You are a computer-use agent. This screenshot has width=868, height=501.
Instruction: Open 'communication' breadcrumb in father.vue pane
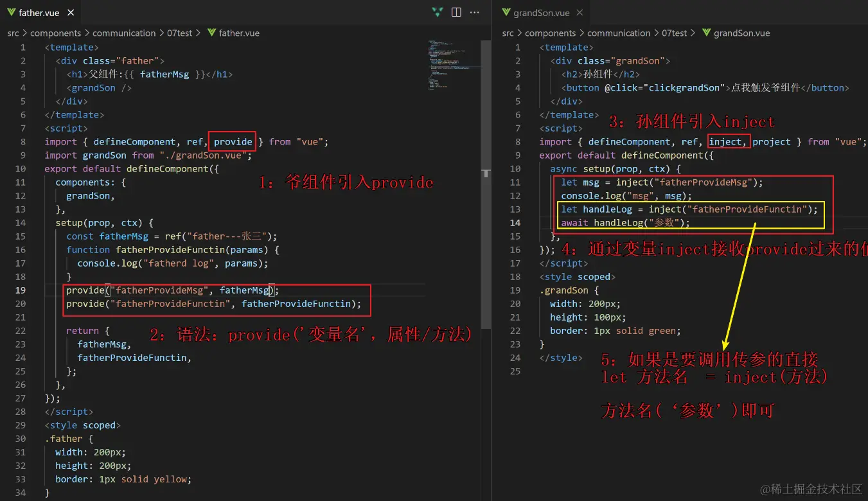(x=124, y=33)
